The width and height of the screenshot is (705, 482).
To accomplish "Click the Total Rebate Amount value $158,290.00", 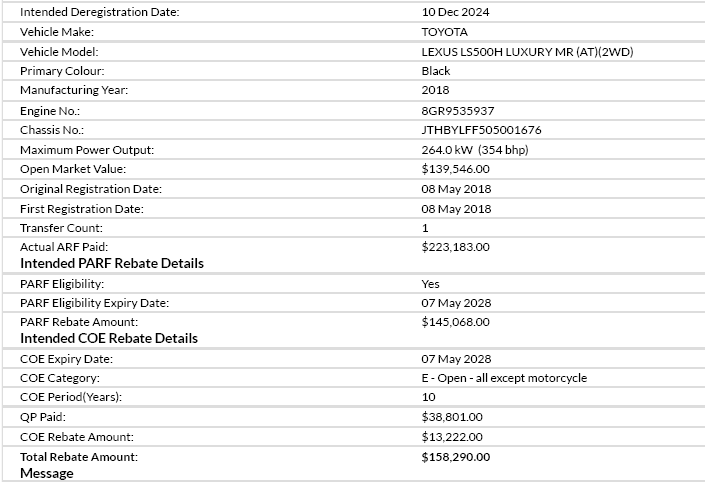I will click(x=456, y=457).
